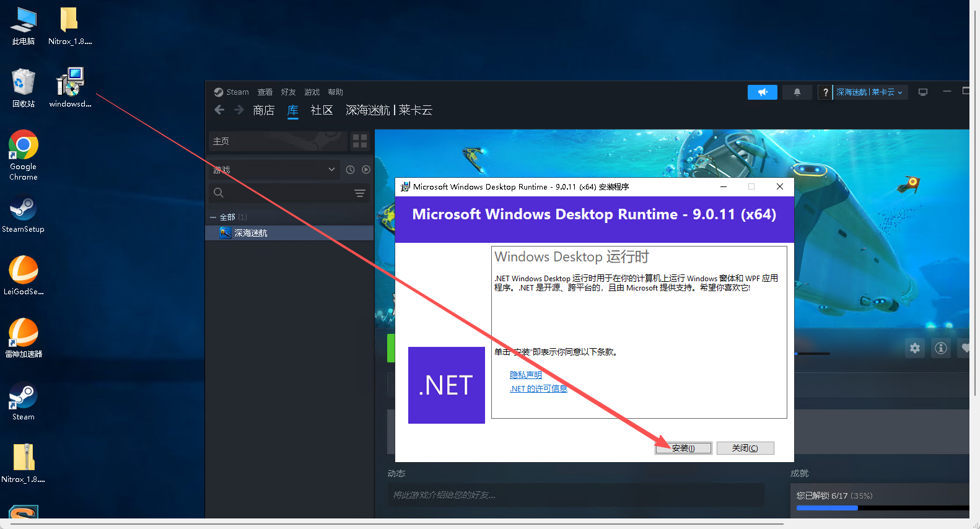Expand the 游戏 category dropdown
Screen dimensions: 980x529
[331, 170]
